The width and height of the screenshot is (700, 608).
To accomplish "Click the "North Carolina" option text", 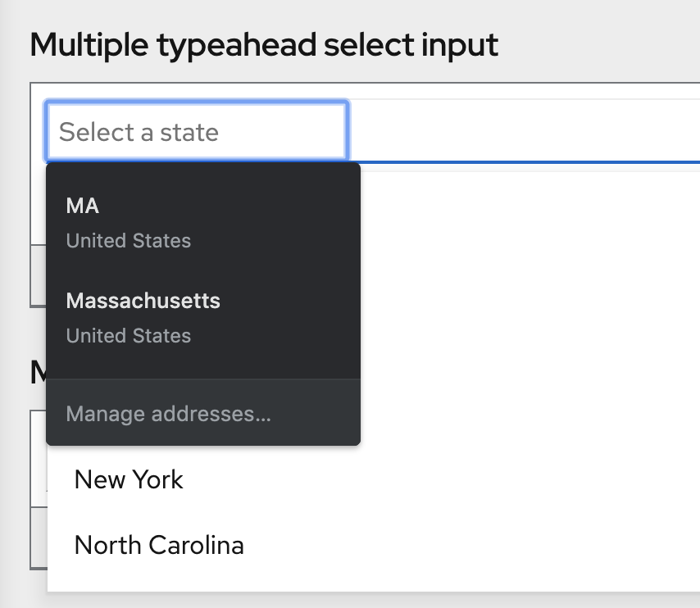I will click(159, 545).
